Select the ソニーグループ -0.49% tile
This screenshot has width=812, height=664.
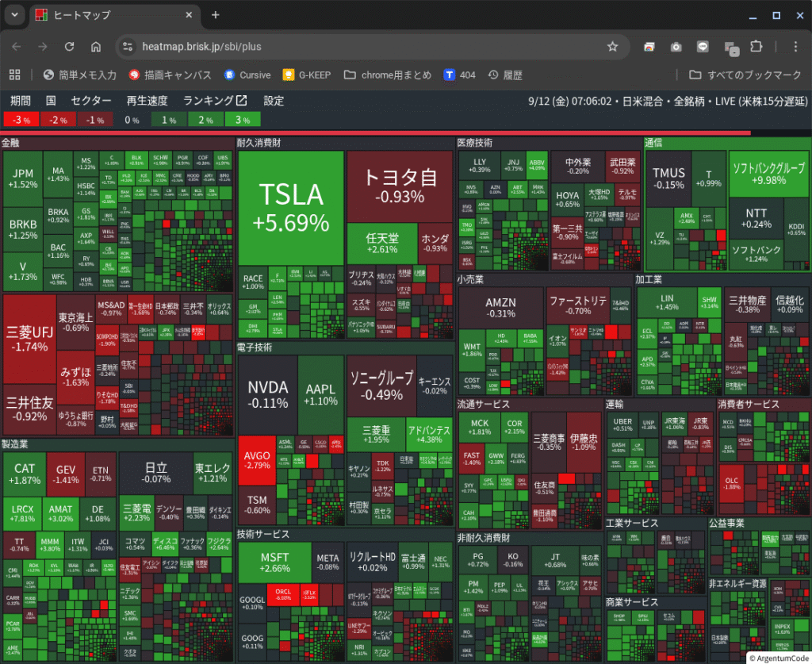click(381, 386)
